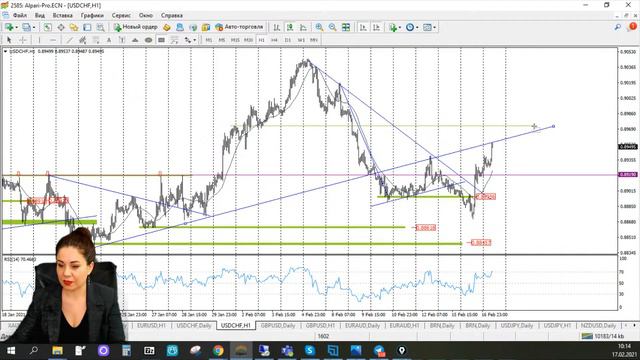Expand the new chart dropdown arrow
The width and height of the screenshot is (640, 360).
pyautogui.click(x=16, y=27)
